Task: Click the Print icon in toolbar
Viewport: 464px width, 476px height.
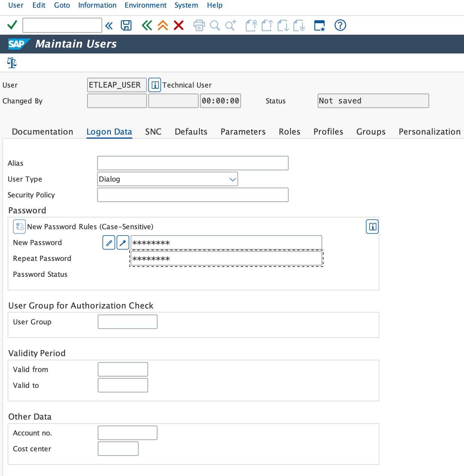Action: click(x=199, y=26)
